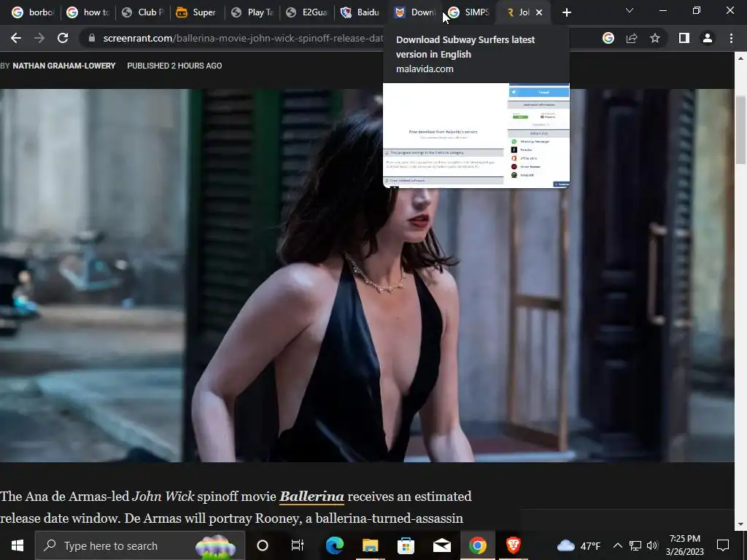This screenshot has width=747, height=560.
Task: Go back to the previous page
Action: click(x=16, y=38)
